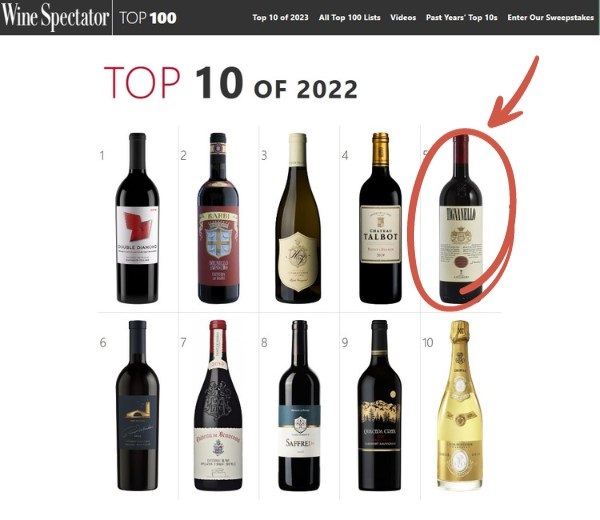Open the Top 10 of 2023 menu
Image resolution: width=600 pixels, height=520 pixels.
point(280,18)
